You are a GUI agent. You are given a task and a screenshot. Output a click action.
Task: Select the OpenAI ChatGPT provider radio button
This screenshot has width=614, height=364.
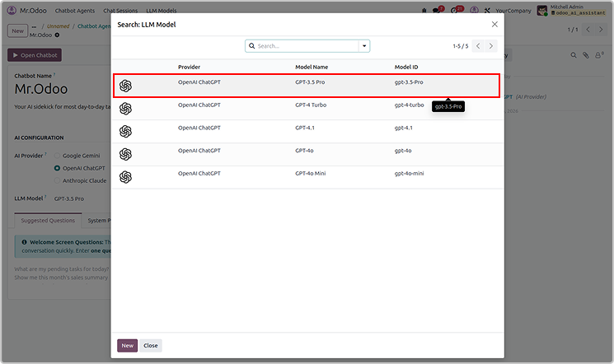[x=57, y=168]
